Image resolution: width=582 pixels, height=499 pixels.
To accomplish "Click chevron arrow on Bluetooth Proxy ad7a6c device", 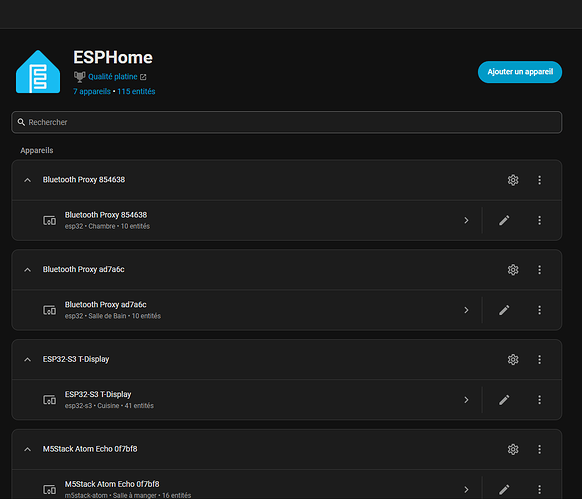I will tap(466, 310).
